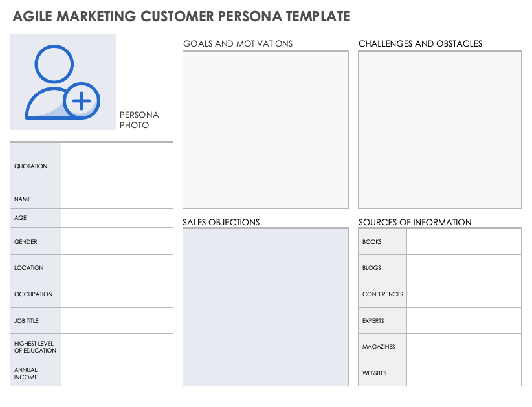Click the Occupation input cell
Screen dimensions: 532x407
tap(117, 294)
